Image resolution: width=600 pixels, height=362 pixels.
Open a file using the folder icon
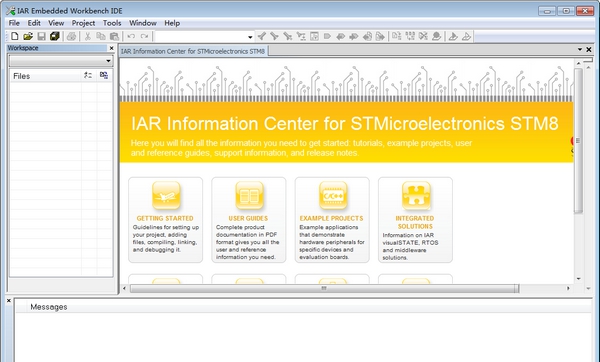[x=28, y=36]
